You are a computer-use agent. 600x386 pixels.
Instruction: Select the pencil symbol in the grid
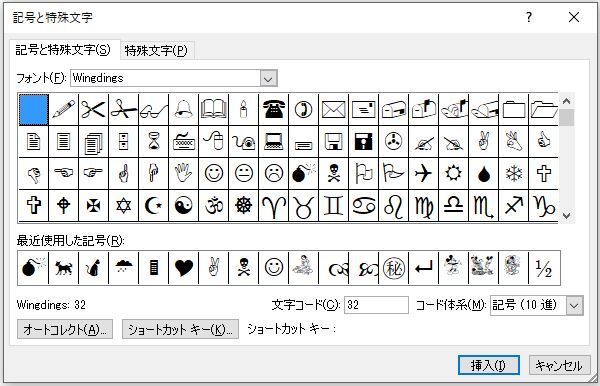click(64, 109)
